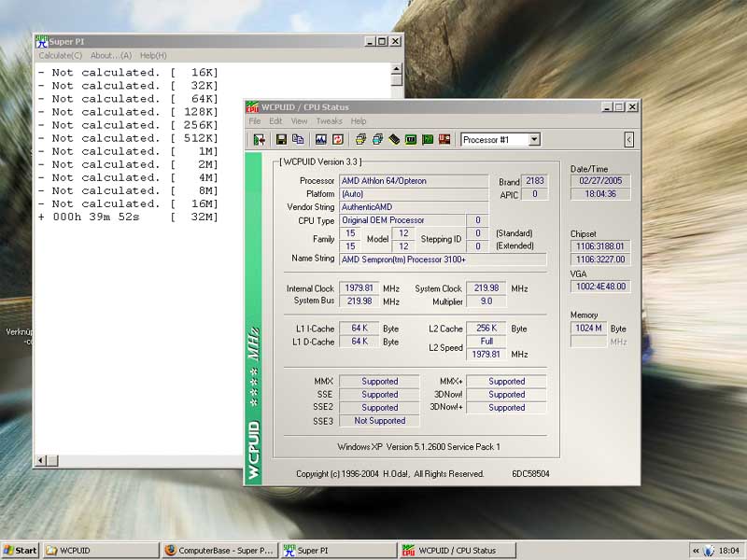
Task: Click the WCPUID title bar CPU icon
Action: (252, 107)
